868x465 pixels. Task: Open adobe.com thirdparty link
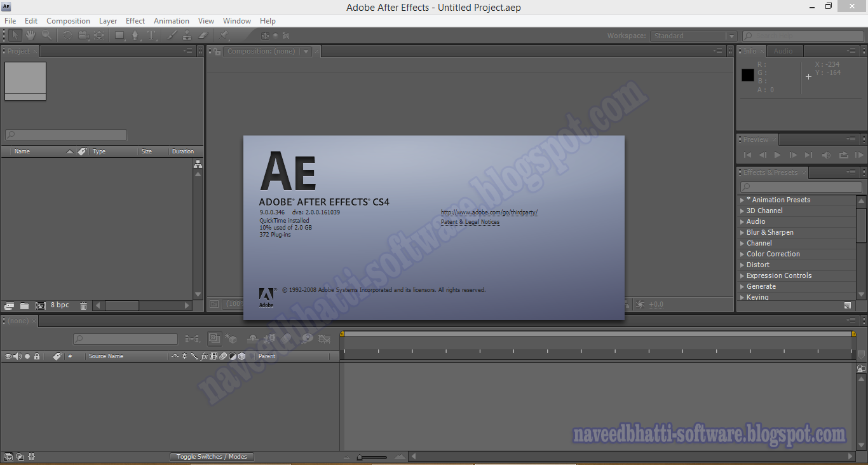coord(489,212)
